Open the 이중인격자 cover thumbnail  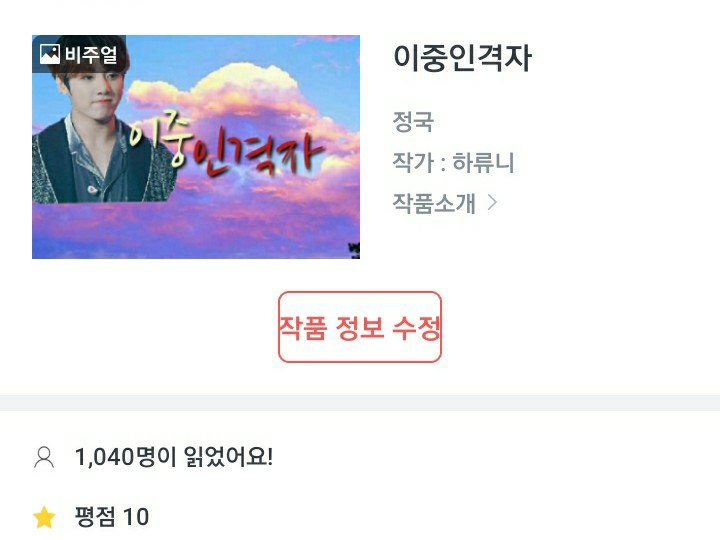(x=196, y=147)
